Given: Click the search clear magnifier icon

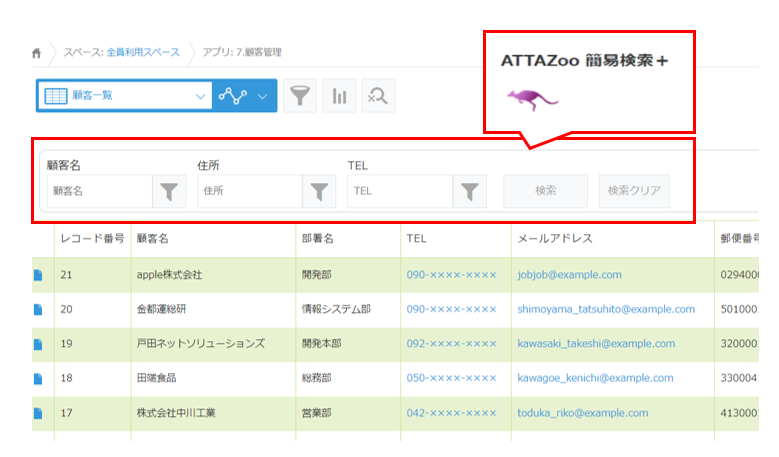Looking at the screenshot, I should 378,96.
